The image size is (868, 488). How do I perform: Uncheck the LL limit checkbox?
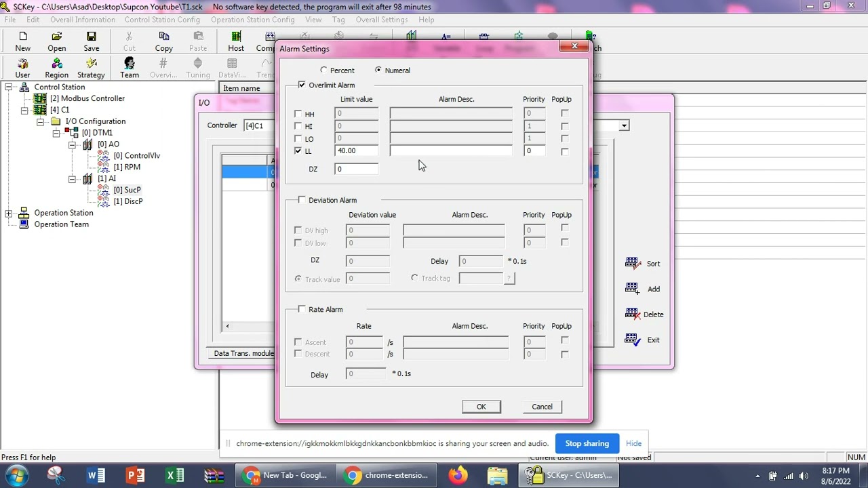pyautogui.click(x=298, y=150)
